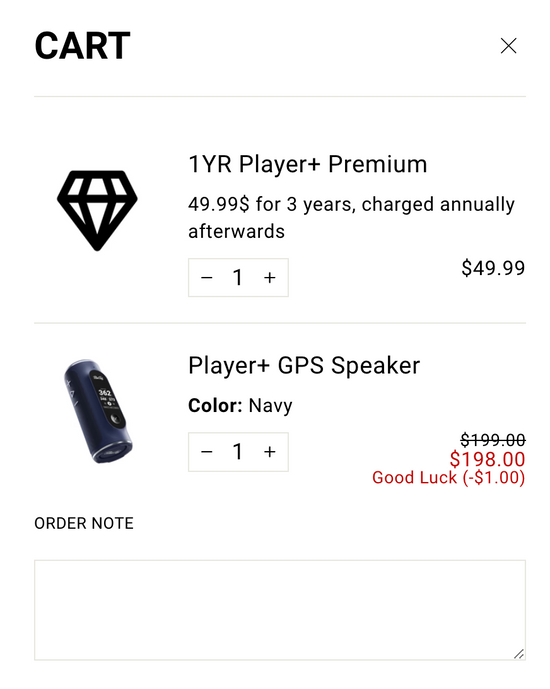The height and width of the screenshot is (689, 550).
Task: Click the Premium subscription terms description
Action: tap(351, 218)
